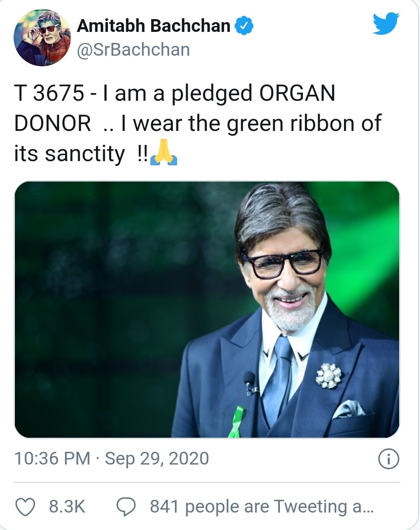Image resolution: width=420 pixels, height=530 pixels.
Task: Click the lapel microphone in the photo
Action: pyautogui.click(x=250, y=380)
